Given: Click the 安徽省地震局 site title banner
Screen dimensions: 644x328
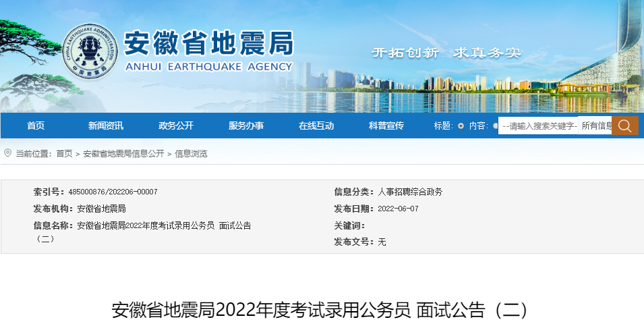Looking at the screenshot, I should click(x=208, y=45).
